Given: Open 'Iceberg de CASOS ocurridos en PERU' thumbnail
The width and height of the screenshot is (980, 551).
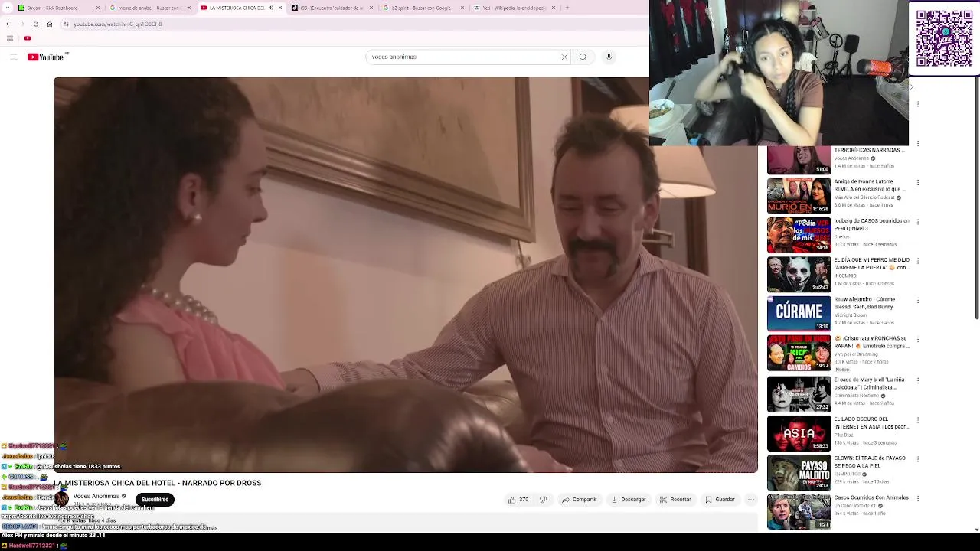Looking at the screenshot, I should (799, 235).
